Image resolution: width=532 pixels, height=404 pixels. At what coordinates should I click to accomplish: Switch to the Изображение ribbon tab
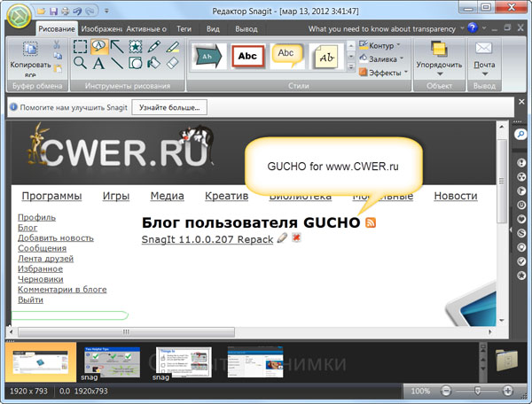(101, 28)
